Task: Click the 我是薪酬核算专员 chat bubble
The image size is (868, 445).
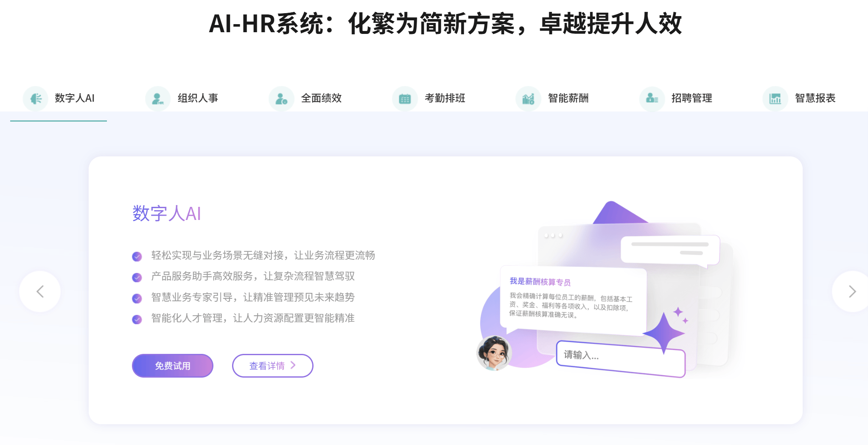Action: [x=573, y=299]
